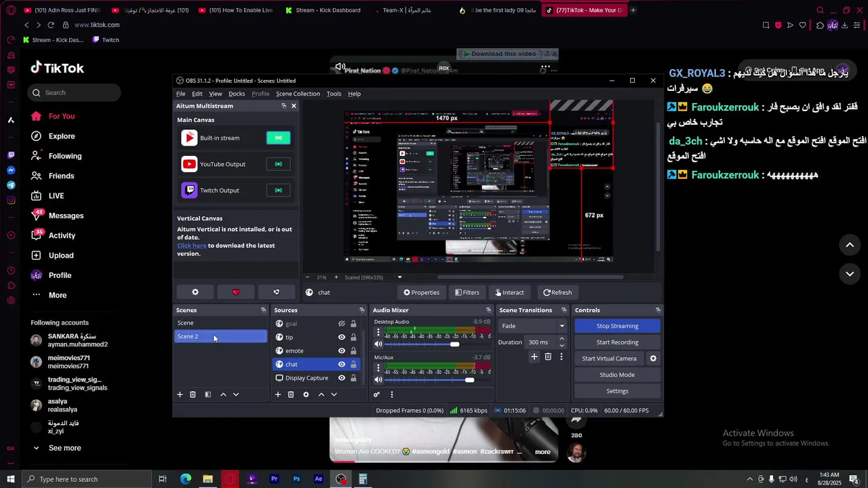The height and width of the screenshot is (488, 868).
Task: Hide the chat source
Action: (x=342, y=365)
